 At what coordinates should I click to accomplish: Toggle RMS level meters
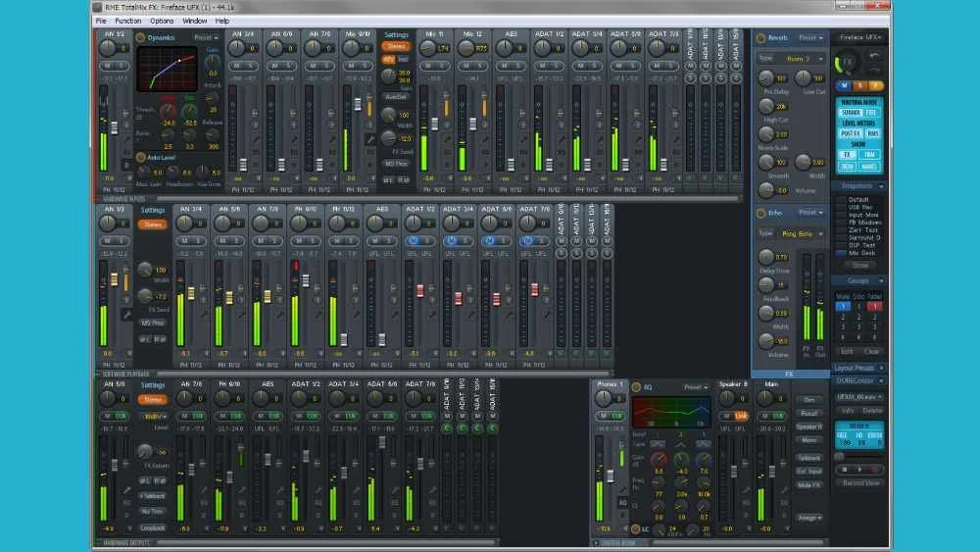coord(872,133)
